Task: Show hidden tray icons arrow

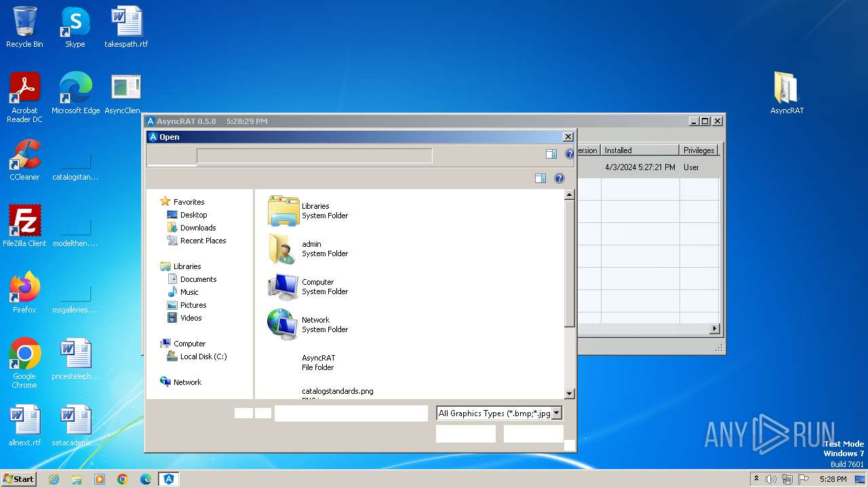Action: (x=756, y=479)
